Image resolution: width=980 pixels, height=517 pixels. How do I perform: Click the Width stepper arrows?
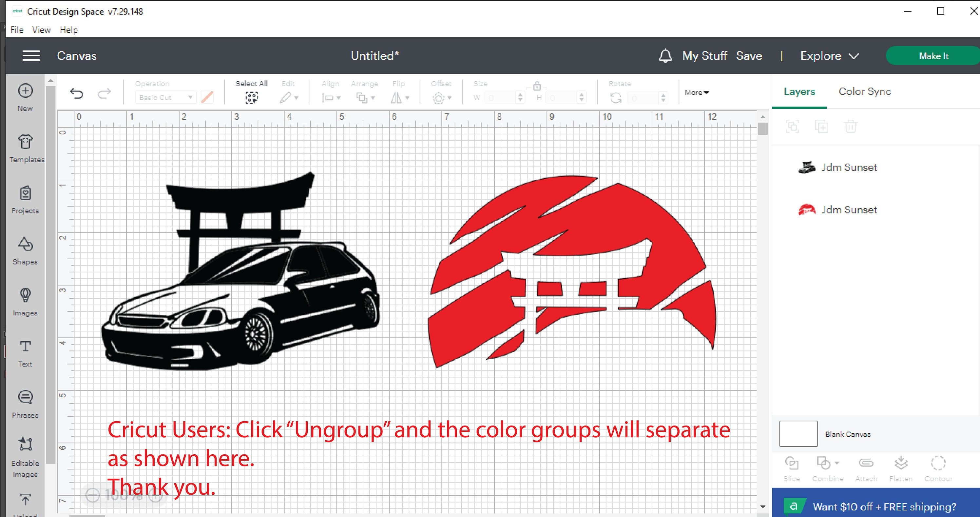click(520, 97)
